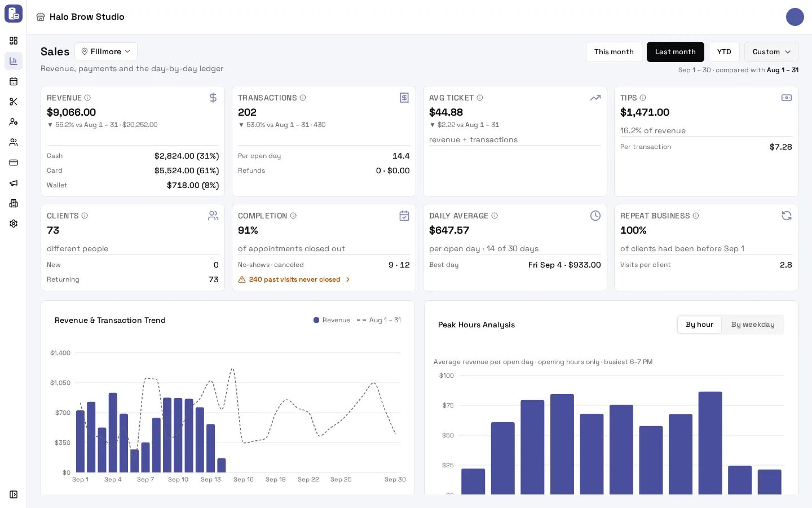Open the clients people icon in sidebar
Image resolution: width=812 pixels, height=508 pixels.
click(x=14, y=142)
